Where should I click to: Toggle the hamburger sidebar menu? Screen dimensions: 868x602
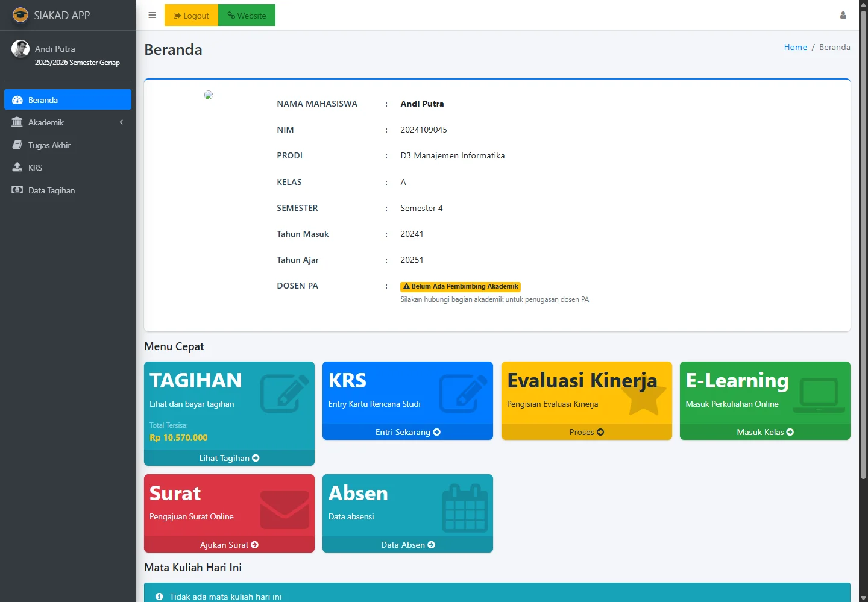click(152, 16)
